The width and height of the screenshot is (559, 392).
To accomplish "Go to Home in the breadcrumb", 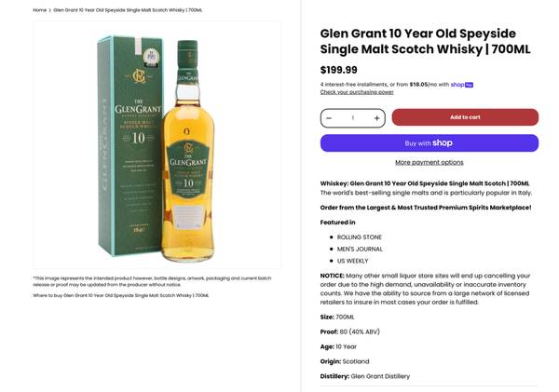I will tap(39, 10).
